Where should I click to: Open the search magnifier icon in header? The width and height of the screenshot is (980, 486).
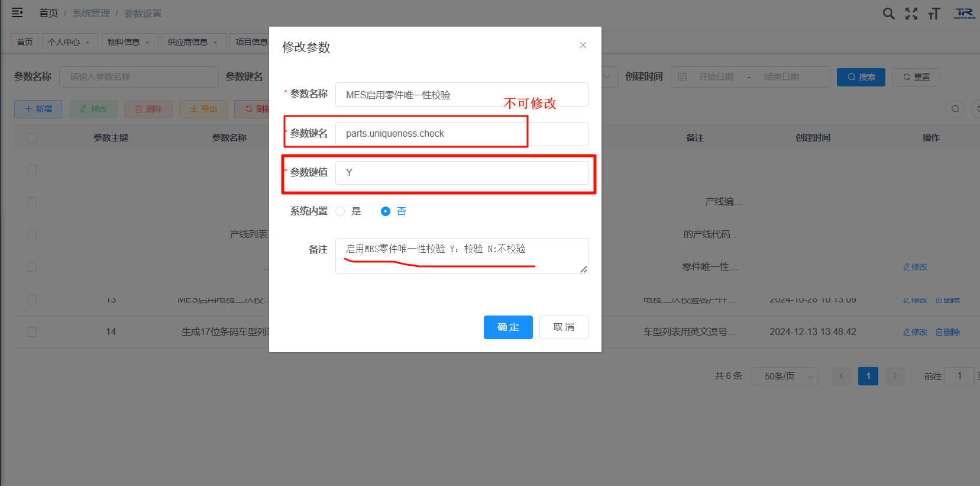click(888, 14)
